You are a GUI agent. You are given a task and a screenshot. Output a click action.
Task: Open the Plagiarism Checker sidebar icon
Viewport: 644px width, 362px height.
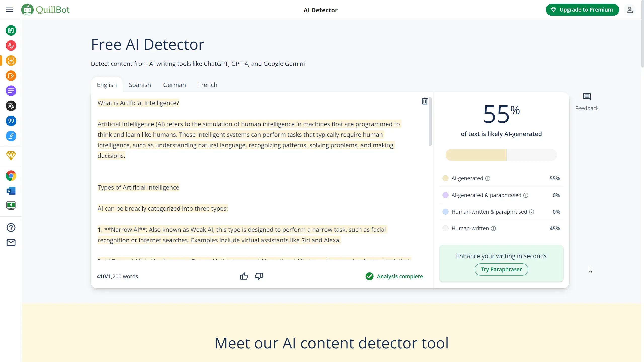click(x=11, y=76)
